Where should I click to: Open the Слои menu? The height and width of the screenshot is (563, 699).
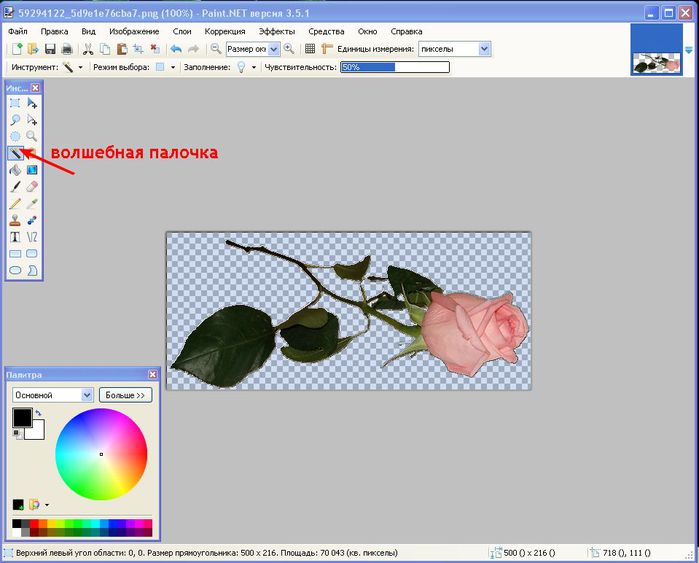182,31
